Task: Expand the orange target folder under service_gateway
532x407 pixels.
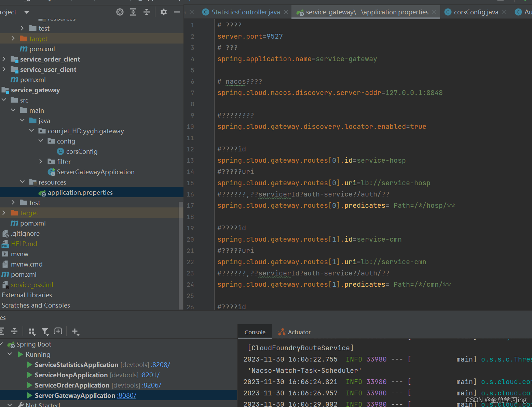Action: pyautogui.click(x=4, y=213)
